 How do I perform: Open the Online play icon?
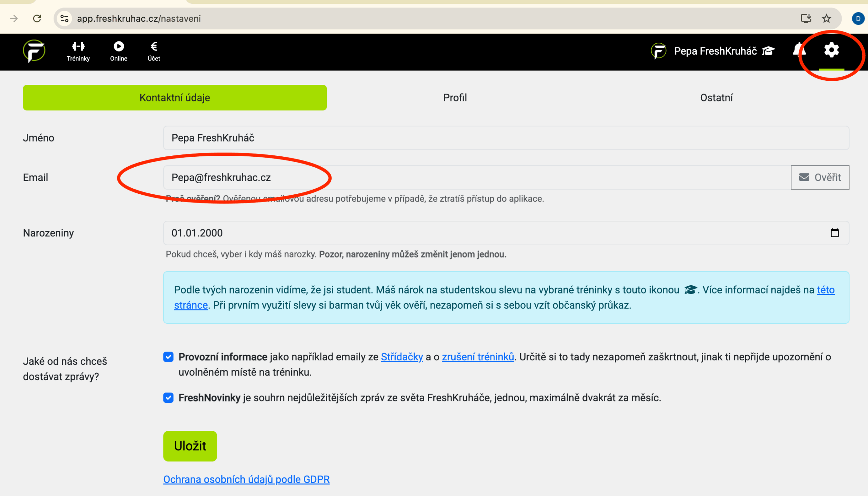[118, 47]
